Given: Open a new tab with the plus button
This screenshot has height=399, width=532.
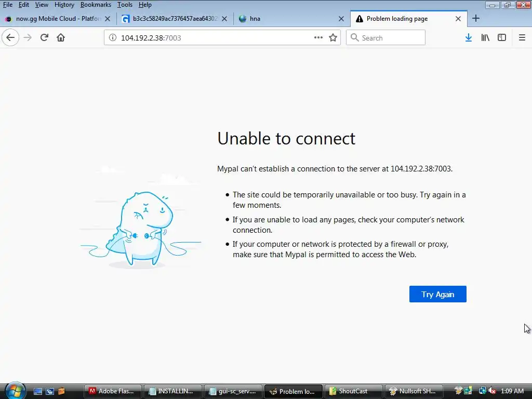Looking at the screenshot, I should point(476,19).
